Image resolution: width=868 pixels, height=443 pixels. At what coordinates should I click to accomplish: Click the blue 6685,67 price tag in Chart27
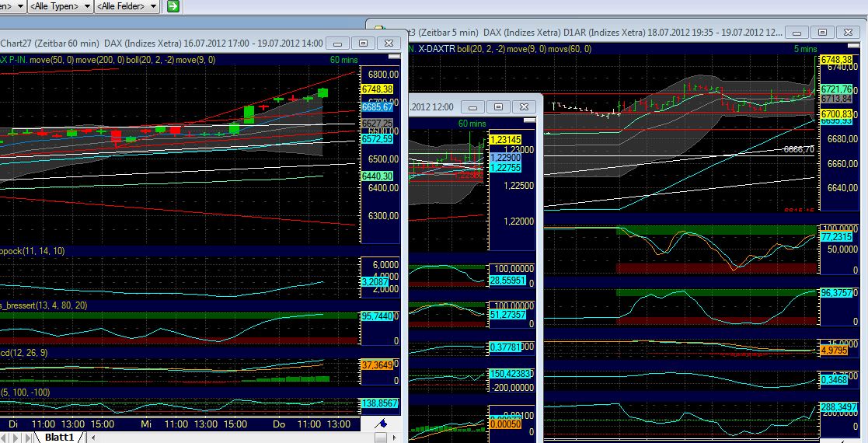point(377,107)
